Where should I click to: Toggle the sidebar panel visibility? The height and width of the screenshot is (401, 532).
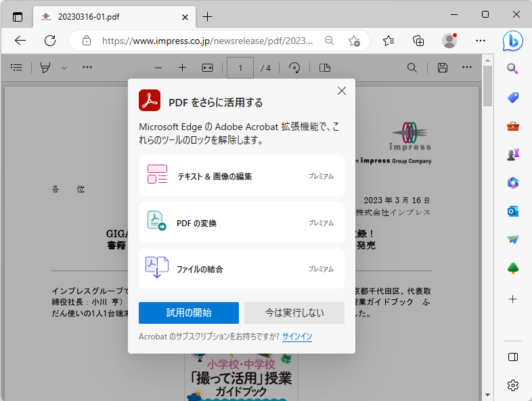pyautogui.click(x=512, y=357)
